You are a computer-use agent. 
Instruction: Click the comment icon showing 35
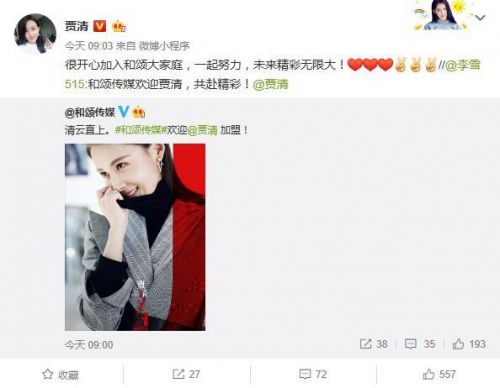pyautogui.click(x=420, y=344)
